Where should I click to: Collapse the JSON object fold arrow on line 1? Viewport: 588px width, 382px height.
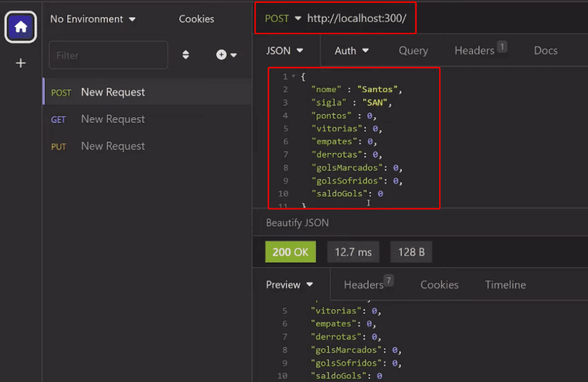(293, 76)
